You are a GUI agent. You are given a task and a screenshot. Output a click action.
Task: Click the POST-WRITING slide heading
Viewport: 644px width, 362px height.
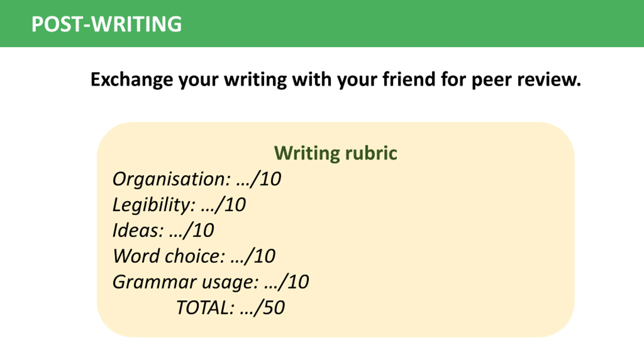(106, 24)
